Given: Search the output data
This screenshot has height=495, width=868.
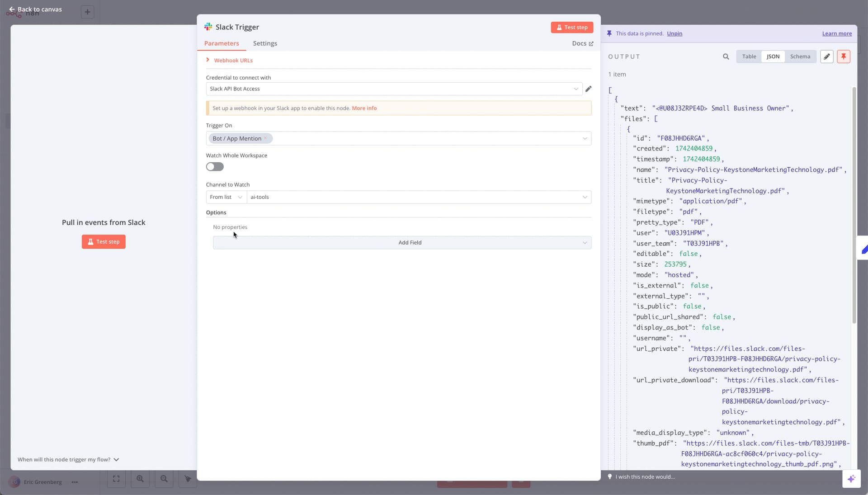Looking at the screenshot, I should 726,57.
